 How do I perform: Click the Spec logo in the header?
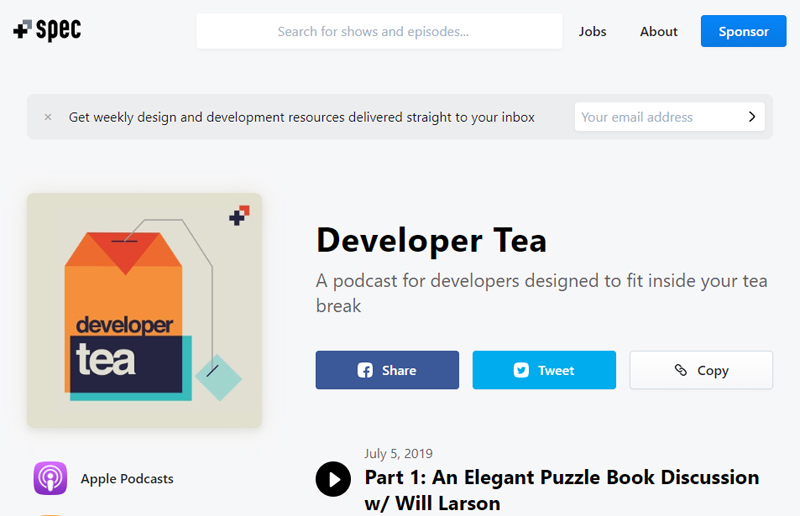tap(47, 30)
